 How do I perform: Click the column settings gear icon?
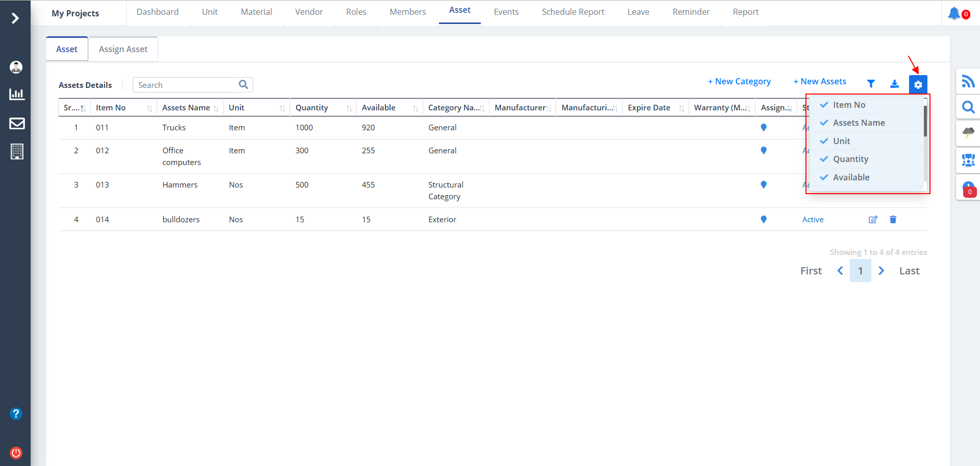[918, 85]
